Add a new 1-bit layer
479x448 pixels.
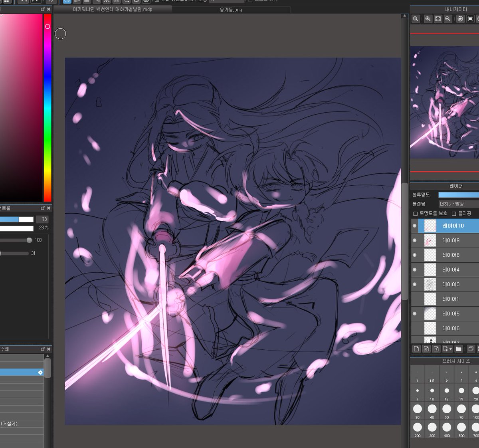[x=436, y=349]
